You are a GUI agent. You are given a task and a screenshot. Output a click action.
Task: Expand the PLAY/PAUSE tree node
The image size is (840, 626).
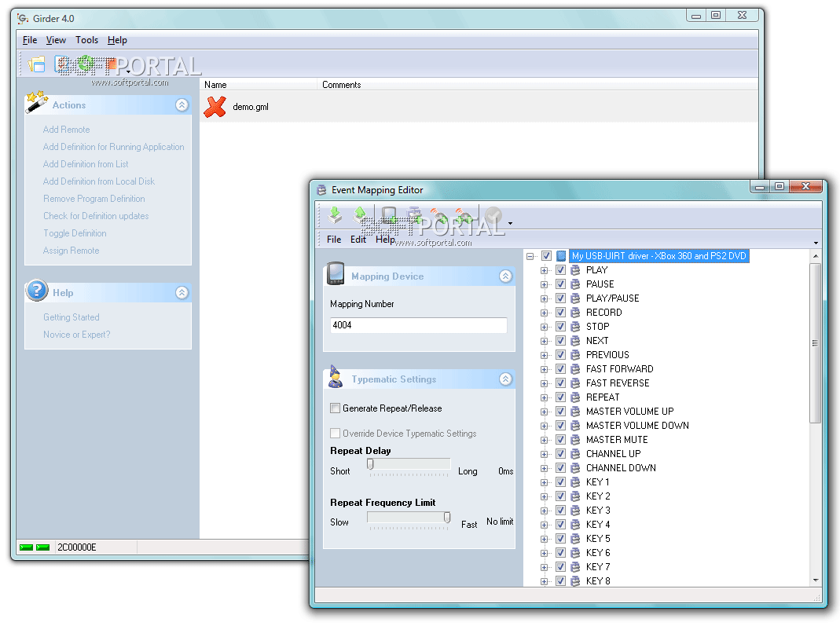pyautogui.click(x=545, y=298)
